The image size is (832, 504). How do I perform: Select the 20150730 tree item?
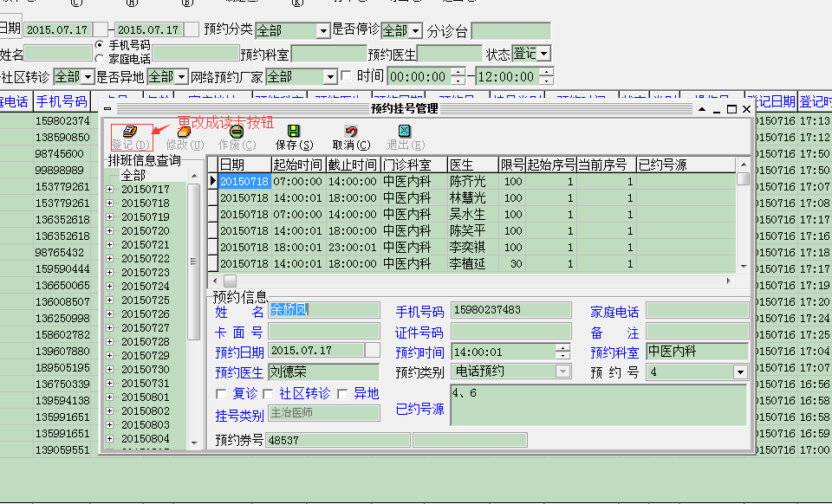point(146,370)
